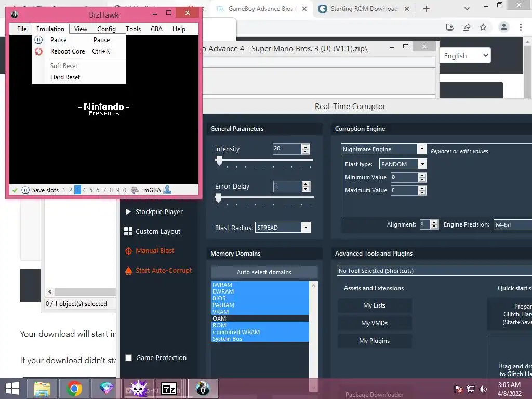Select save slot 3 in BizHawk
This screenshot has height=399, width=532.
77,190
